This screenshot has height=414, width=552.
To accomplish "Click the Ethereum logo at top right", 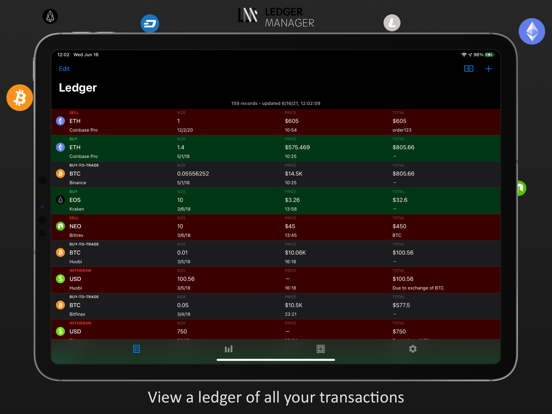I will 532,31.
